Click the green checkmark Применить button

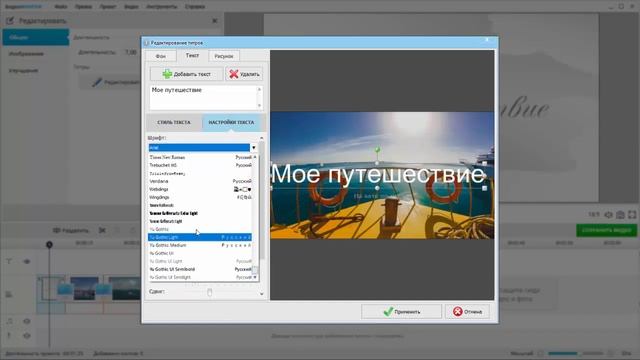(401, 311)
